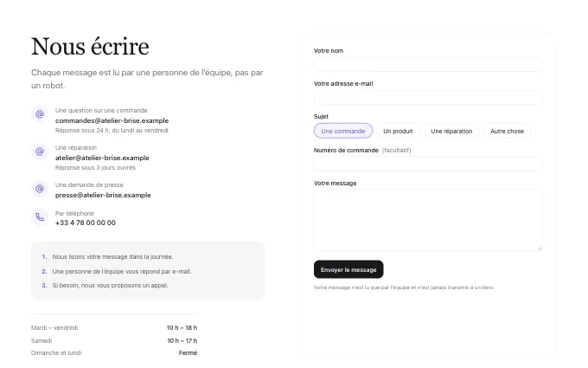The width and height of the screenshot is (588, 368).
Task: Select the Un produit subject chip
Action: pos(398,131)
